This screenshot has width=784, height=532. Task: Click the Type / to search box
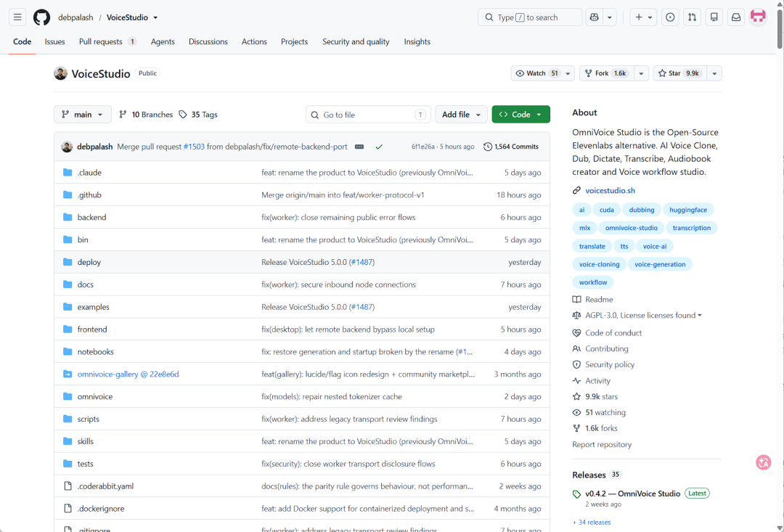tap(530, 17)
